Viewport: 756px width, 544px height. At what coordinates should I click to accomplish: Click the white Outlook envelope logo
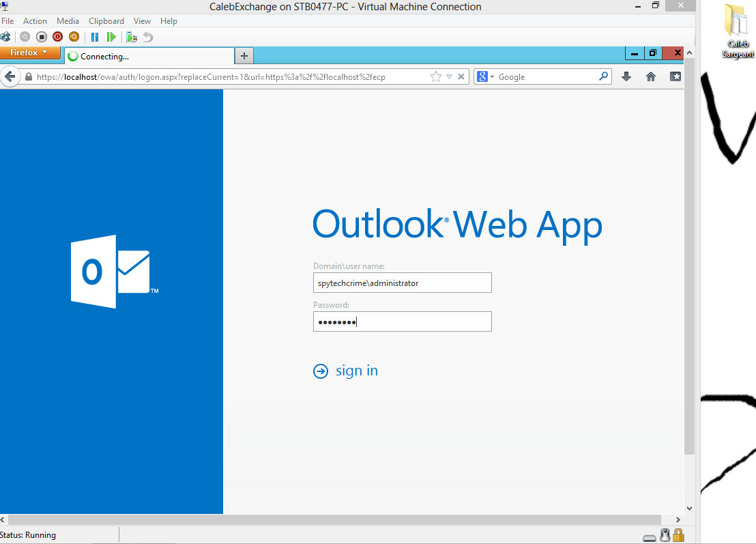[x=115, y=272]
